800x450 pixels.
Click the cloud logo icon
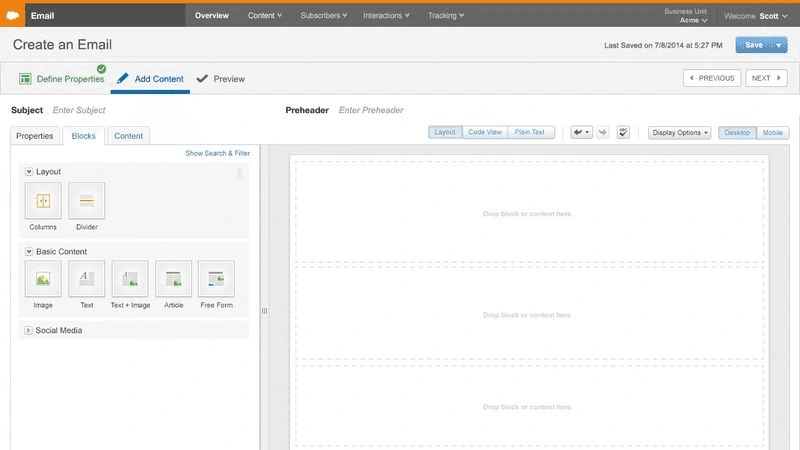click(x=12, y=15)
